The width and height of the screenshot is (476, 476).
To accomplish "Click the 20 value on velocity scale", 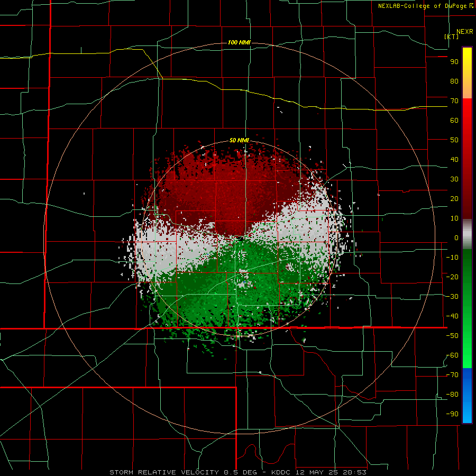I will click(454, 199).
